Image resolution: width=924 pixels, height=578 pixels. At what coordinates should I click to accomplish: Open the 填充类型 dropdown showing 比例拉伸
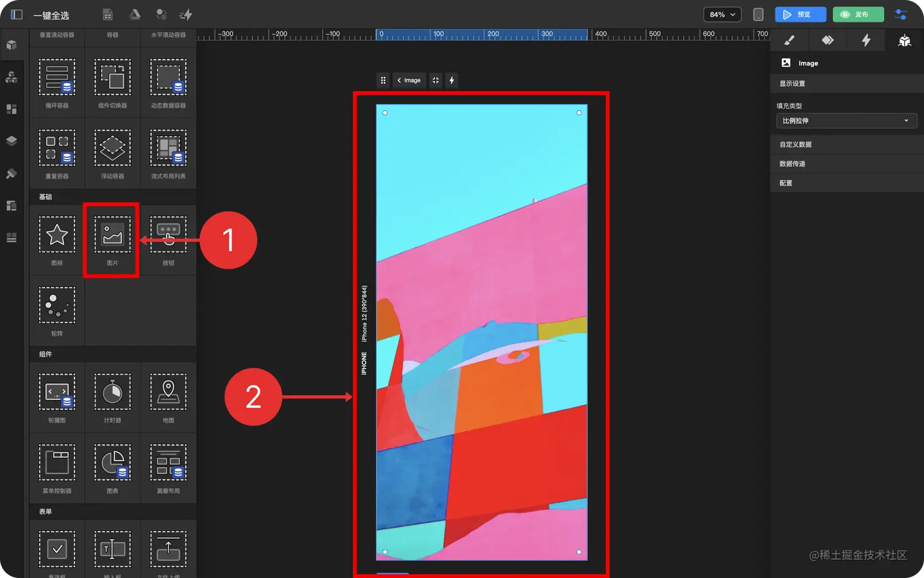coord(846,120)
